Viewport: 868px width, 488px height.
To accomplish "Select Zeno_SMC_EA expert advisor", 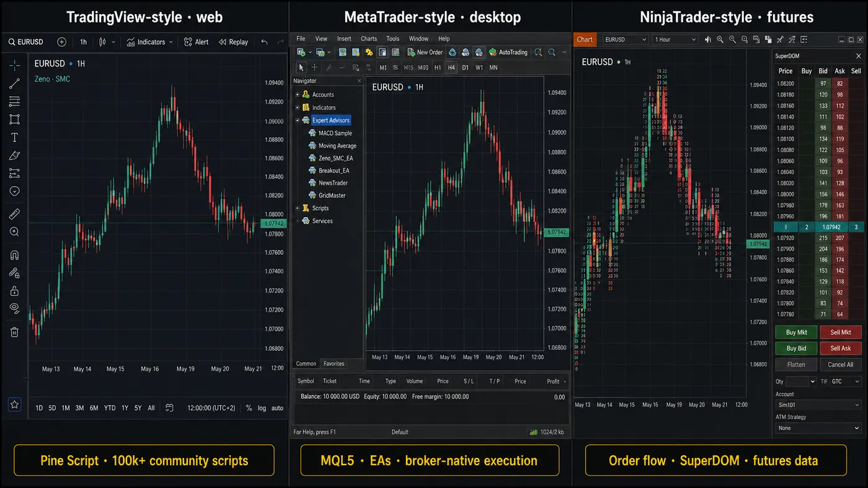I will click(335, 158).
